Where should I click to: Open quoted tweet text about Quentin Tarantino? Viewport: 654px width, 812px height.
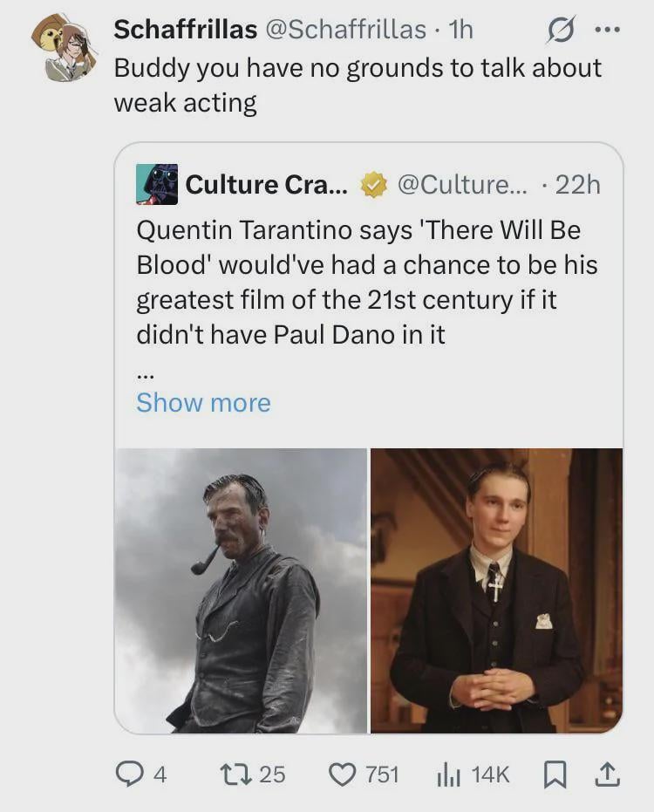[x=366, y=282]
